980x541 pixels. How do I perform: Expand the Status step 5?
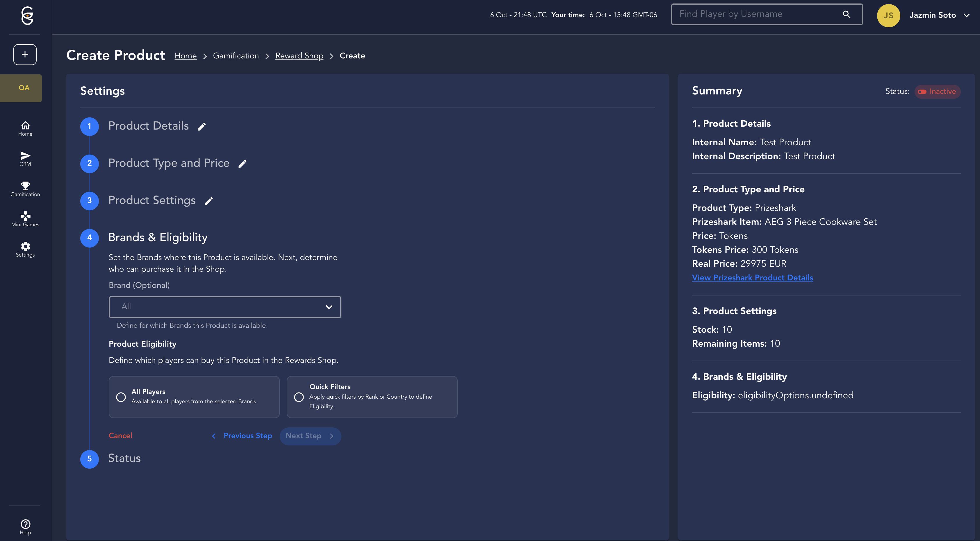point(124,458)
